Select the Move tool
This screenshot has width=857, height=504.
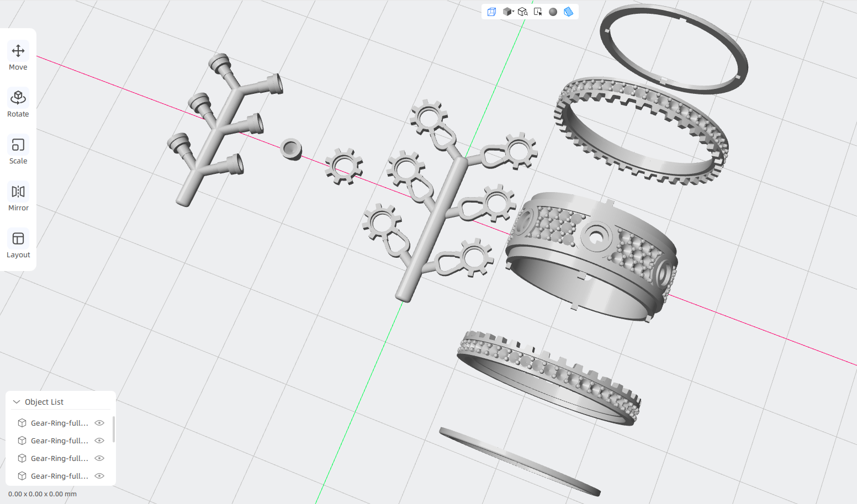pos(18,57)
